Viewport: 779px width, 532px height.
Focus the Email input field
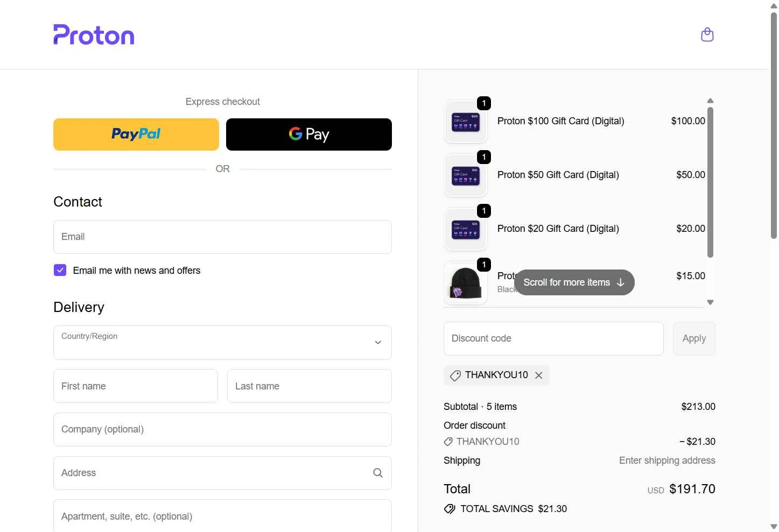click(x=222, y=237)
